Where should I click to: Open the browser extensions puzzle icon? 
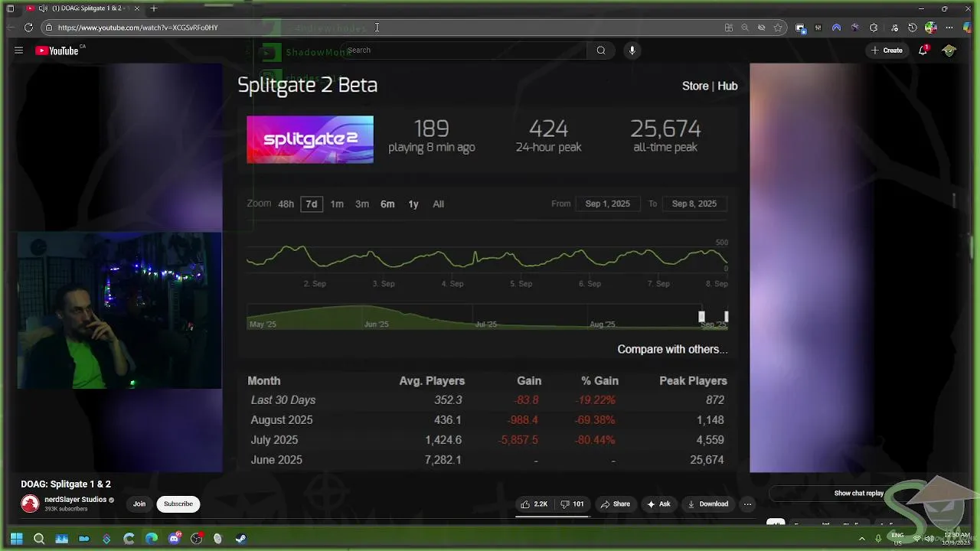(874, 28)
